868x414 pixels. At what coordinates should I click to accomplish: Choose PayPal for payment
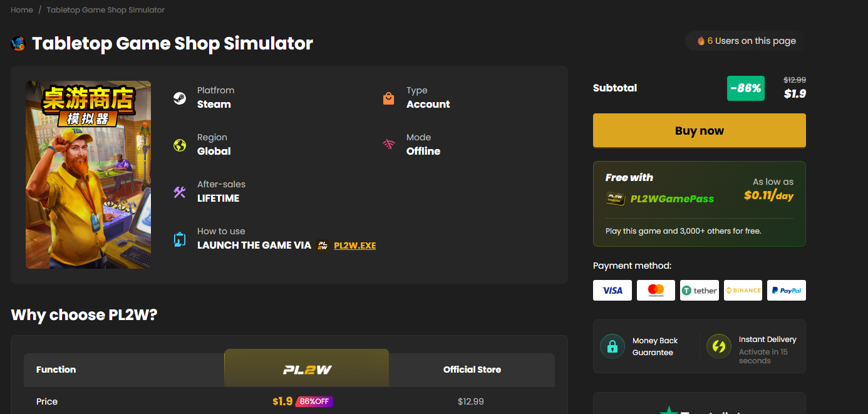pos(786,290)
